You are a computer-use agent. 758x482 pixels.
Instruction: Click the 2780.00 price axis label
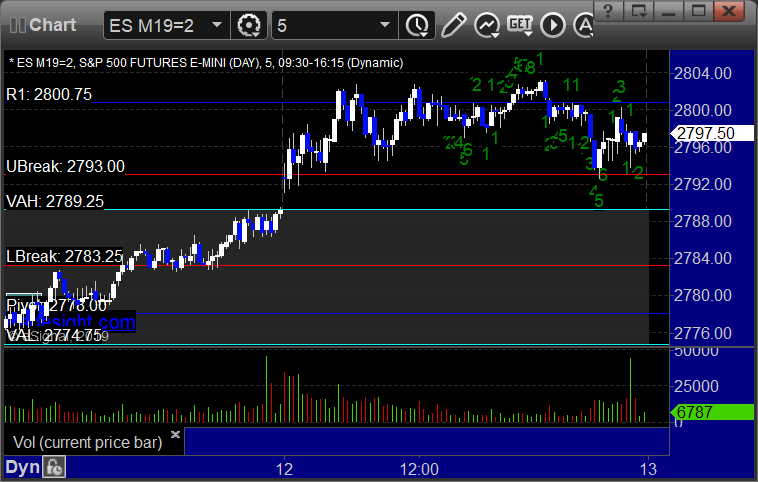[702, 295]
